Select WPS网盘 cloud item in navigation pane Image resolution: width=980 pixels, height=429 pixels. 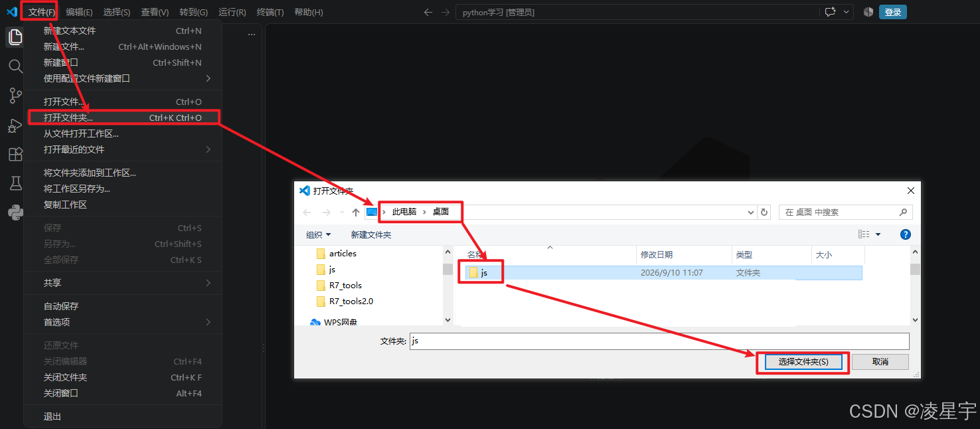333,322
